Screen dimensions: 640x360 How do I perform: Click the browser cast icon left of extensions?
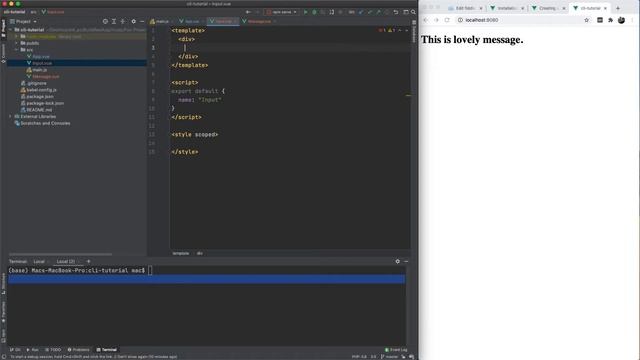point(600,20)
